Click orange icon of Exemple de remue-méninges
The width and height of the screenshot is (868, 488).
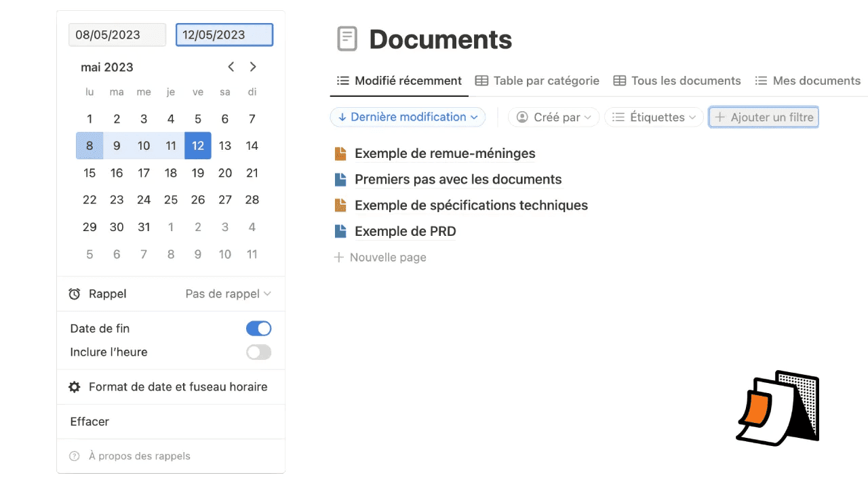340,154
